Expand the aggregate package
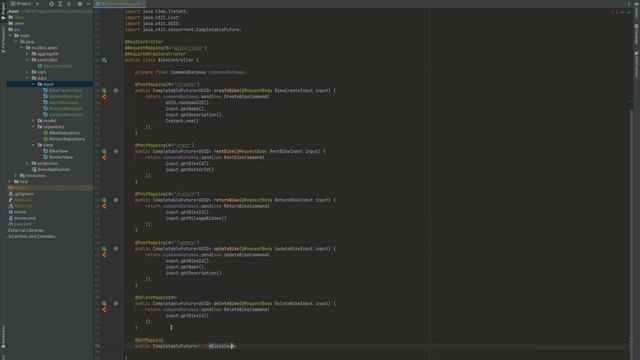 coord(27,54)
